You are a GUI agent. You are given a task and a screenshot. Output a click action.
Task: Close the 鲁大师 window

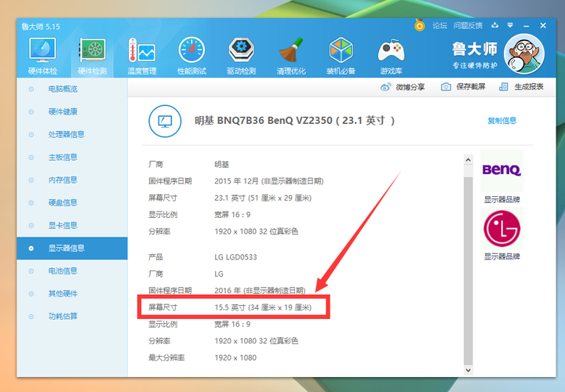point(543,26)
